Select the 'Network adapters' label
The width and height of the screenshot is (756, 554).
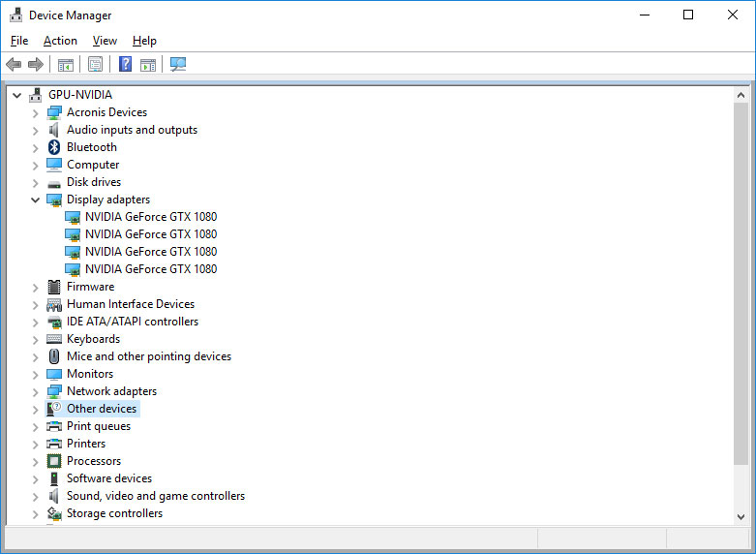point(112,391)
